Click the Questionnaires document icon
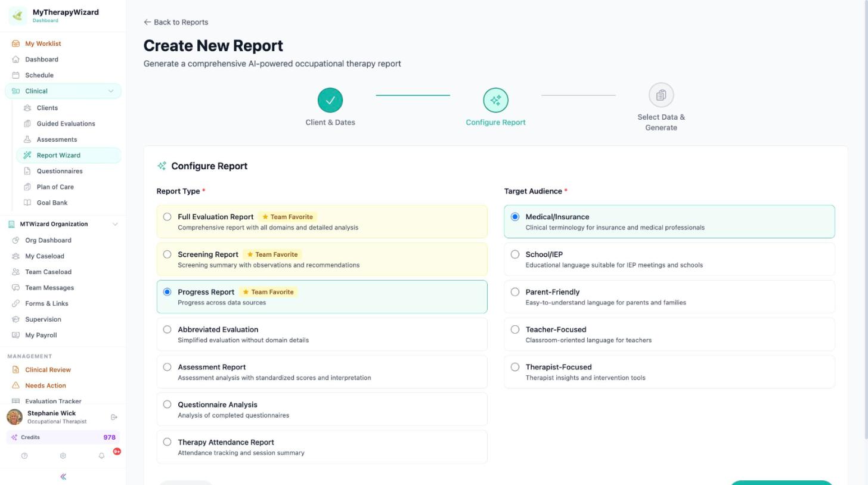This screenshot has width=868, height=485. pyautogui.click(x=27, y=171)
